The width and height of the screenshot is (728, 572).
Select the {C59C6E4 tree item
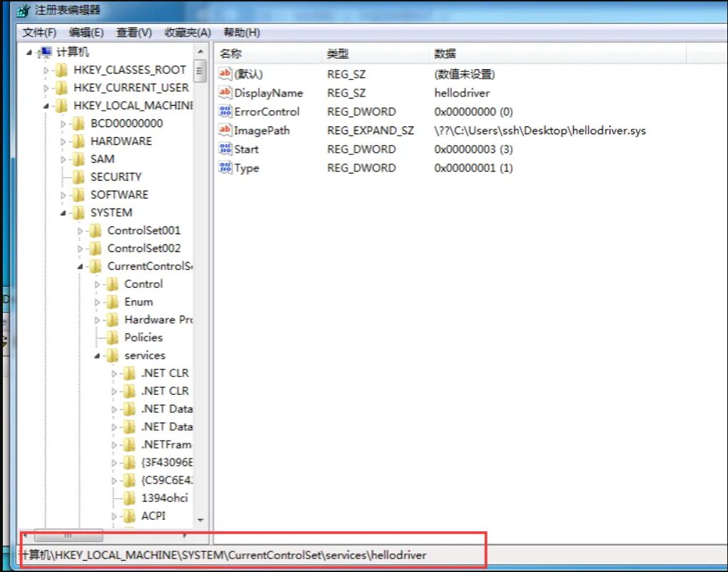[x=167, y=481]
